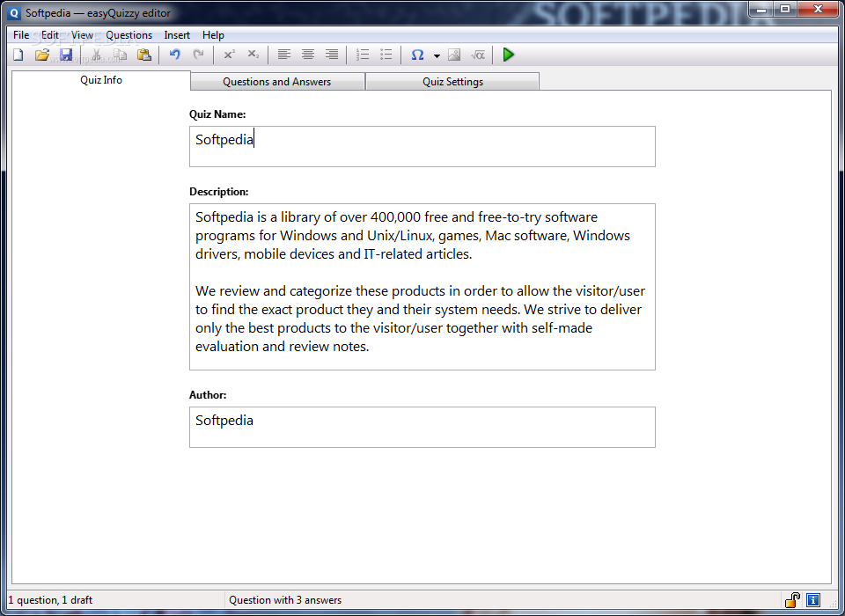Switch to the Quiz Info tab
The height and width of the screenshot is (616, 845).
tap(101, 80)
